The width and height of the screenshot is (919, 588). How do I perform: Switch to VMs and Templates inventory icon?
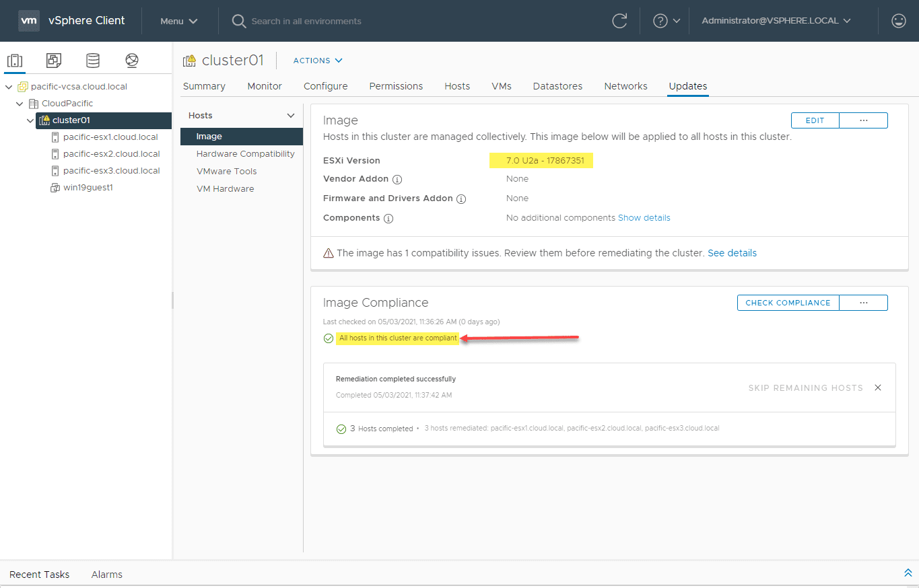tap(54, 61)
